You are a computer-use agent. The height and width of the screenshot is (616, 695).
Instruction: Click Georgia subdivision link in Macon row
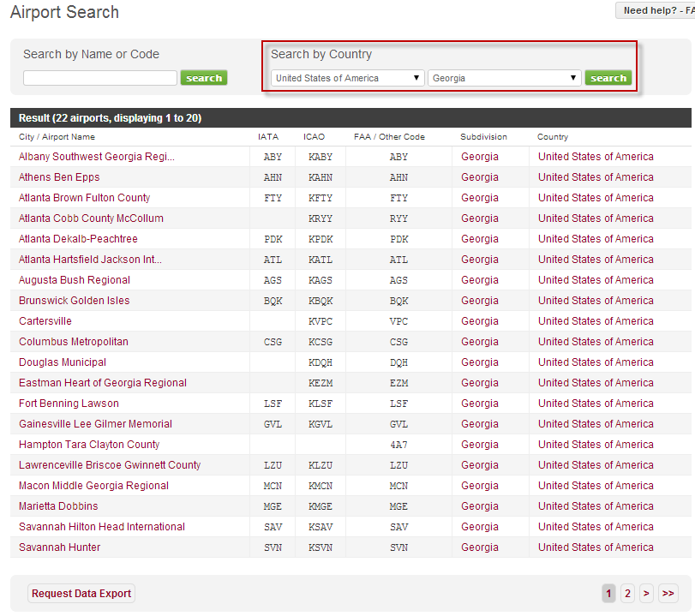pos(479,486)
